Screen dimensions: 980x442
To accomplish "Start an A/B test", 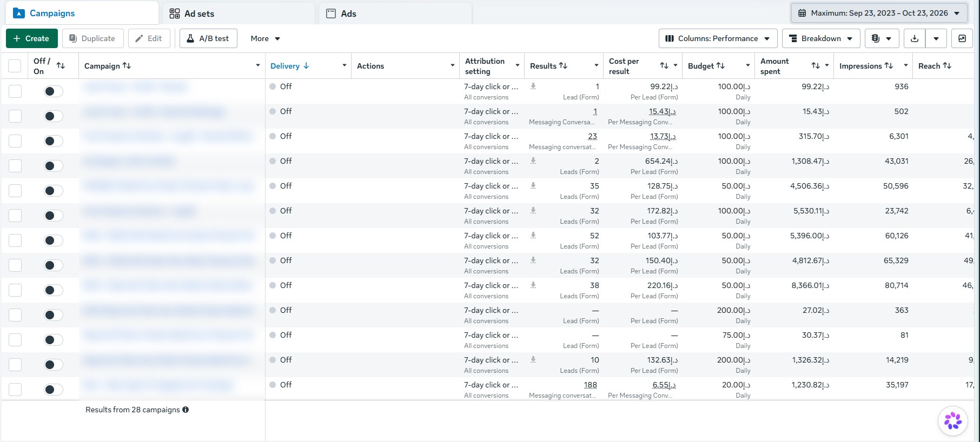I will (208, 38).
